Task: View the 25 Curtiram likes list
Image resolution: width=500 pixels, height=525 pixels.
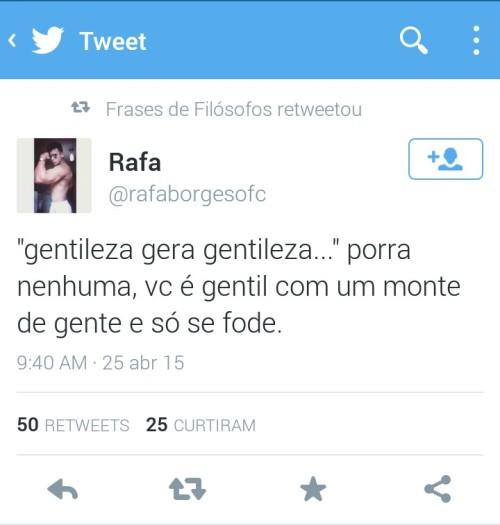Action: (201, 425)
